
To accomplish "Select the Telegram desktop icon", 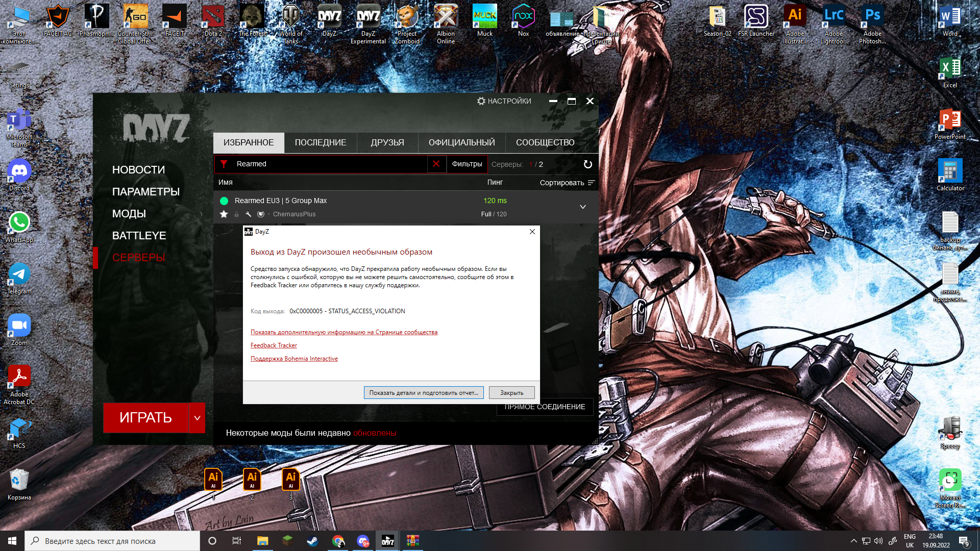I will (x=19, y=278).
